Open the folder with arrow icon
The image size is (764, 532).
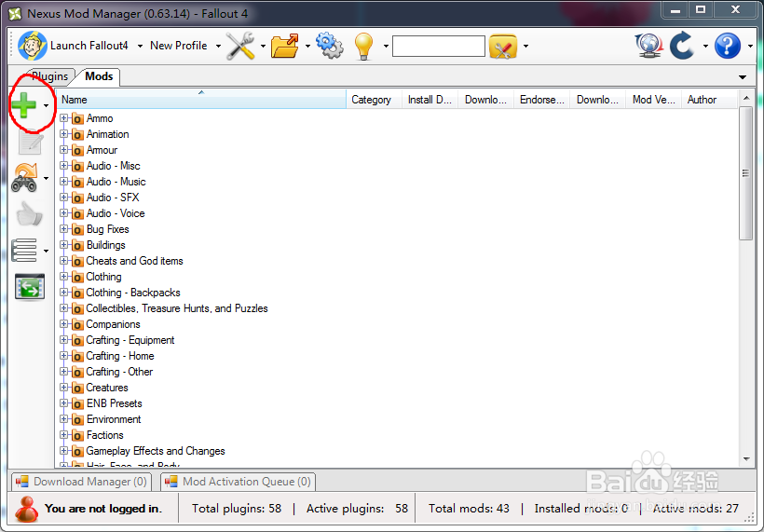click(285, 46)
